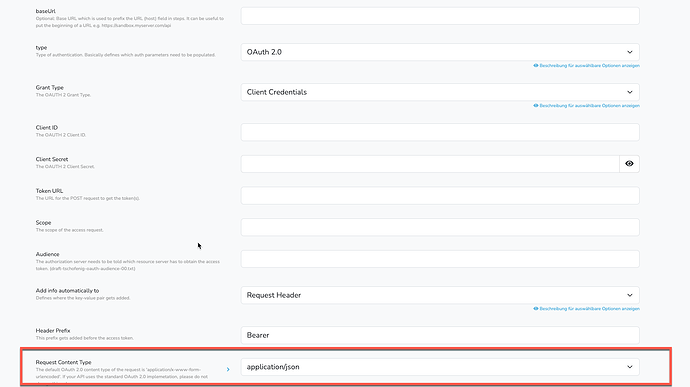Screen dimensions: 690x387
Task: Open the Add info automatically to dropdown
Action: [440, 295]
